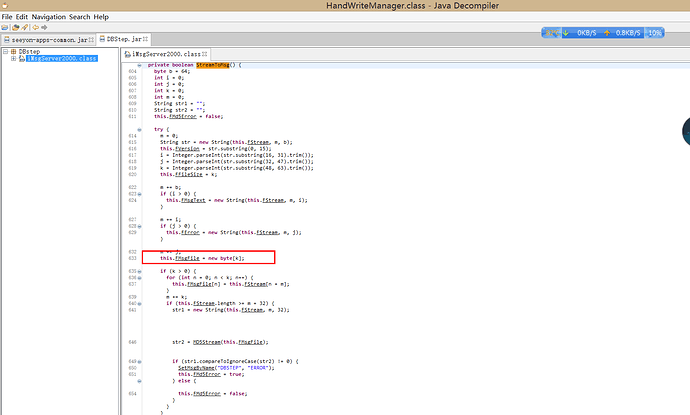Follow the FError field link on line 629

coord(190,232)
